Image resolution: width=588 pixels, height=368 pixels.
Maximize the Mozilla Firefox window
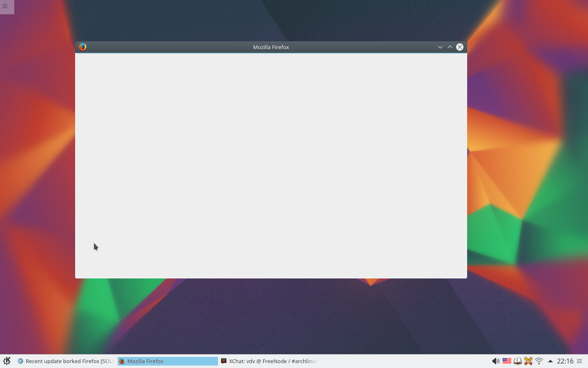pos(450,47)
